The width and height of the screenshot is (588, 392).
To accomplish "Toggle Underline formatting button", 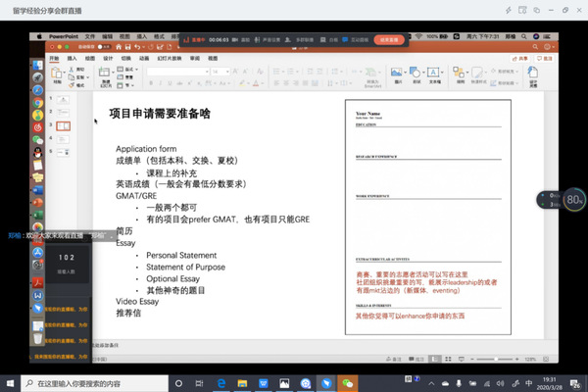I will [170, 83].
